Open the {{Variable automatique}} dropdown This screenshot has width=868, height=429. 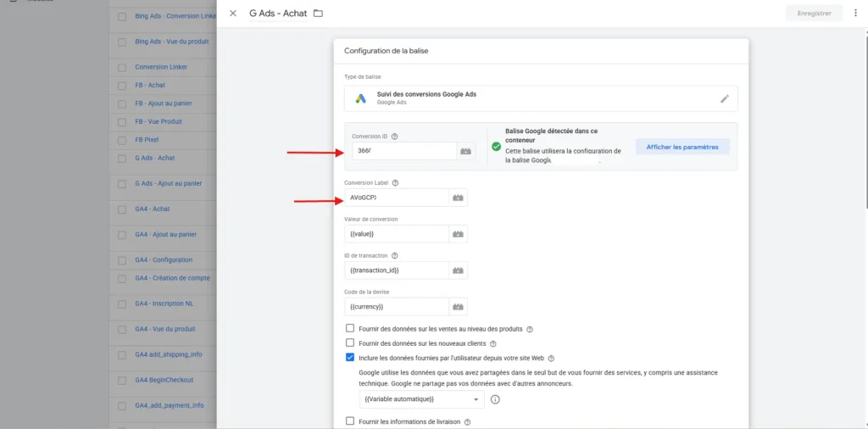tap(421, 399)
